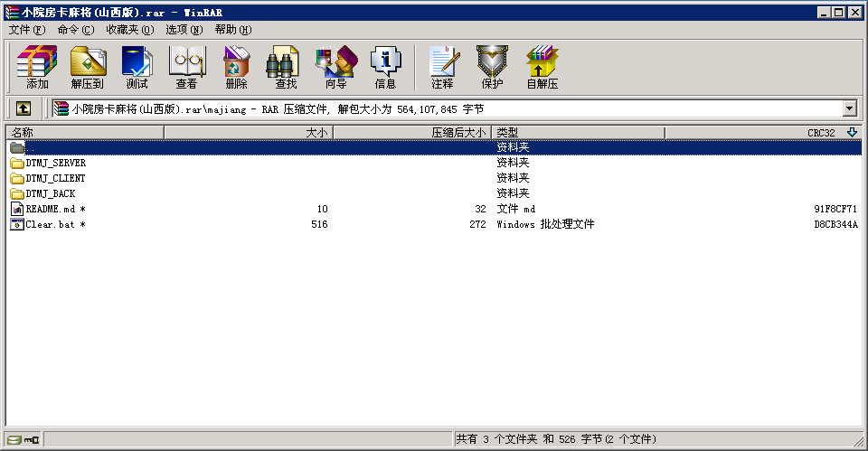Image resolution: width=868 pixels, height=451 pixels.
Task: Open the 文件 (File) menu
Action: [26, 30]
